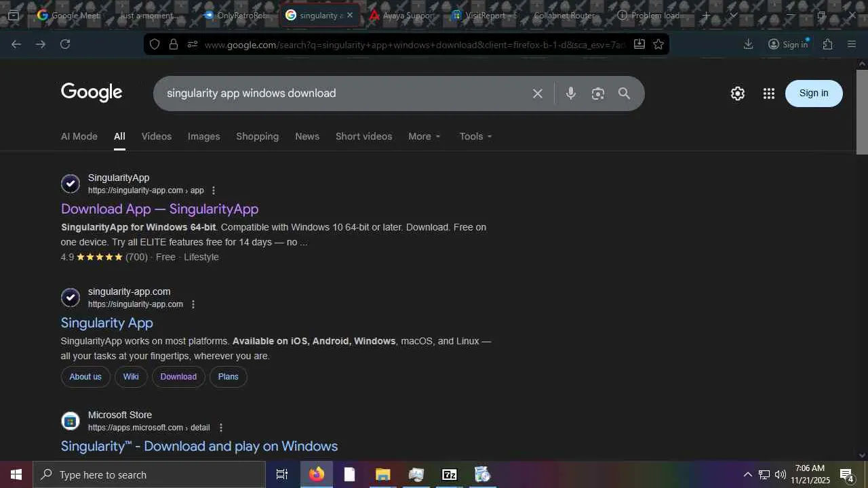The image size is (868, 488).
Task: Focus the Firefox address bar URL
Action: point(414,45)
